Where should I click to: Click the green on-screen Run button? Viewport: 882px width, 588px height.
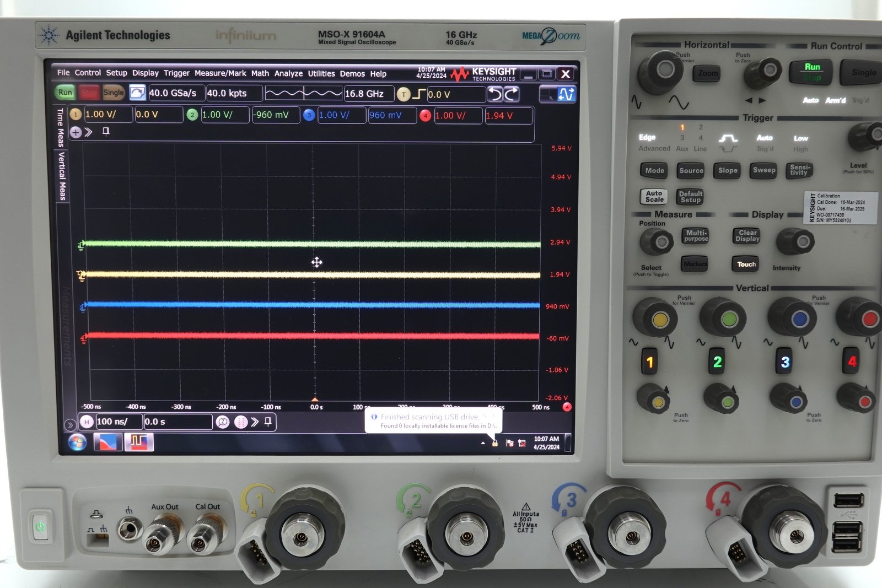tap(65, 93)
